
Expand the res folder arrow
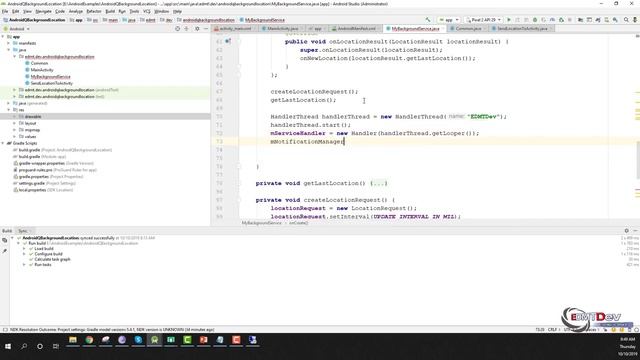tap(9, 110)
